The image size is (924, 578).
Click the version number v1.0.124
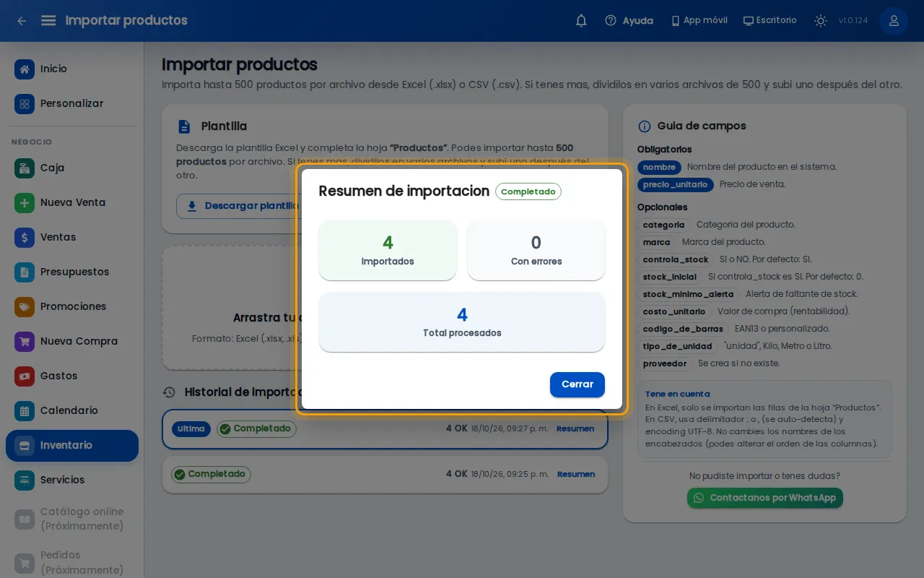[x=853, y=21]
